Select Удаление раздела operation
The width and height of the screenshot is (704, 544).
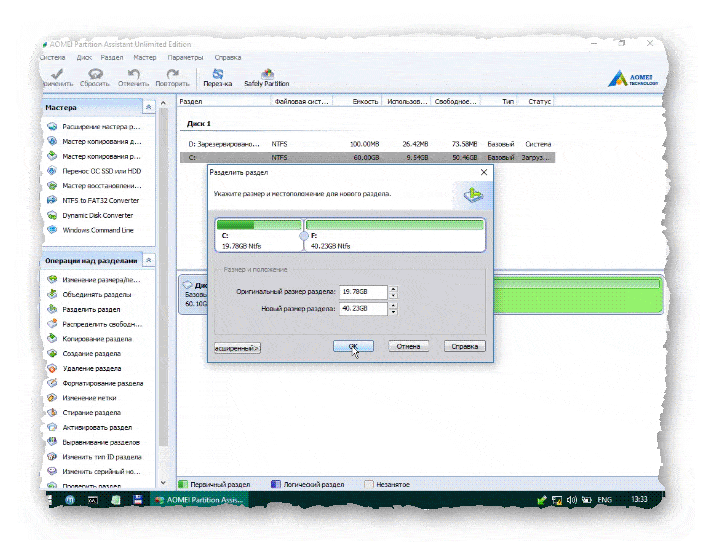(84, 369)
